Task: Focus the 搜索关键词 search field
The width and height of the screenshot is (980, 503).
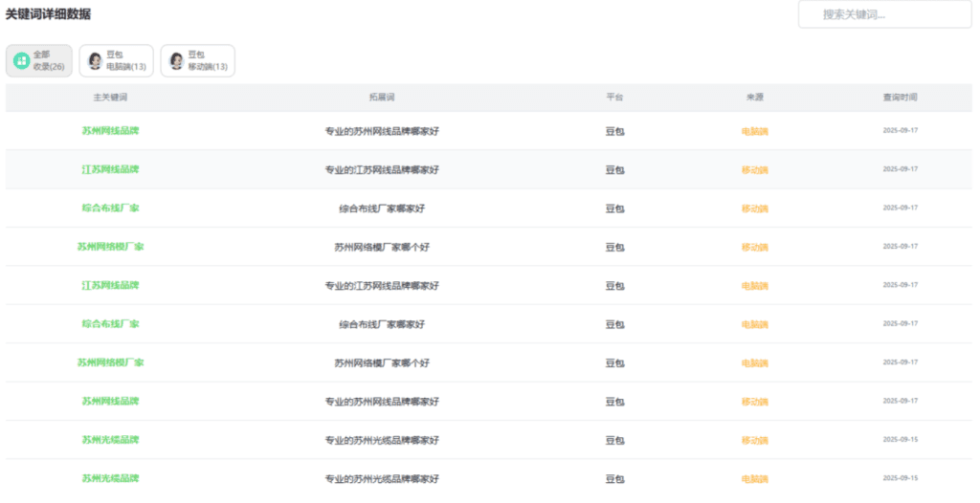Action: (x=884, y=14)
